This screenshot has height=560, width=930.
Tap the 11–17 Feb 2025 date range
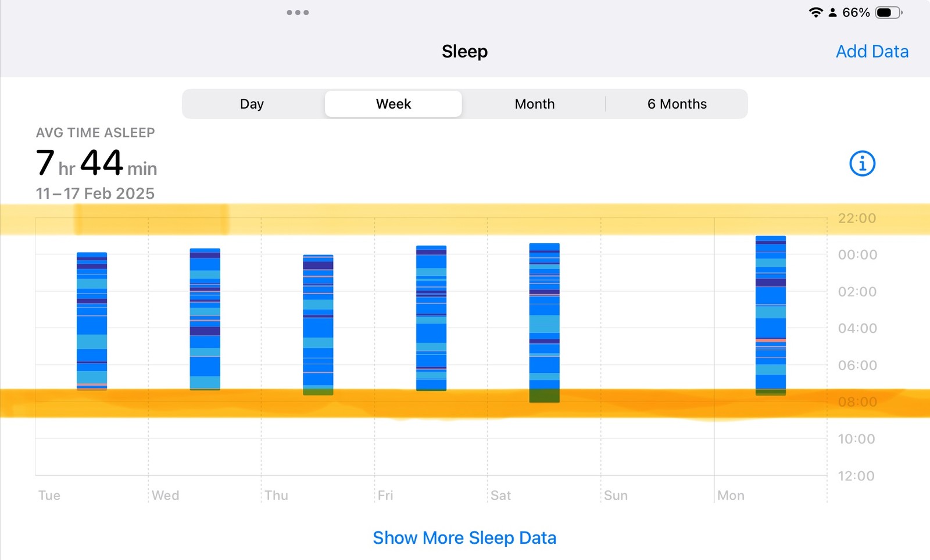[x=95, y=193]
